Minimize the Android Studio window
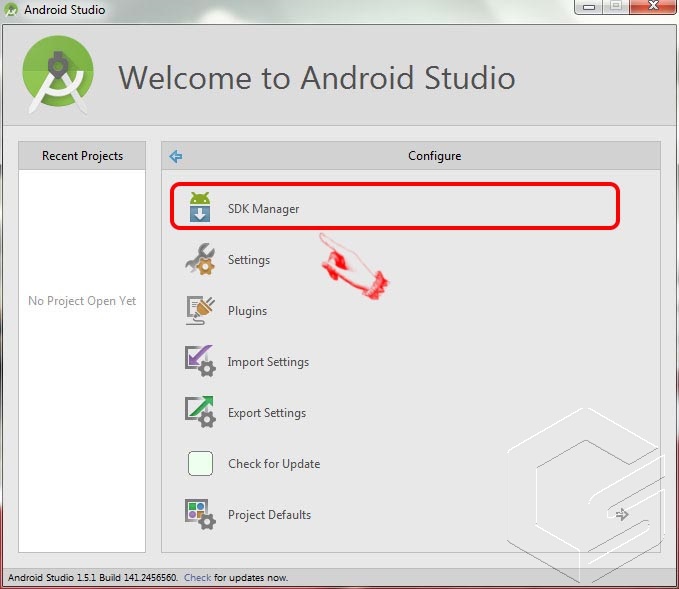This screenshot has width=679, height=589. [x=589, y=6]
